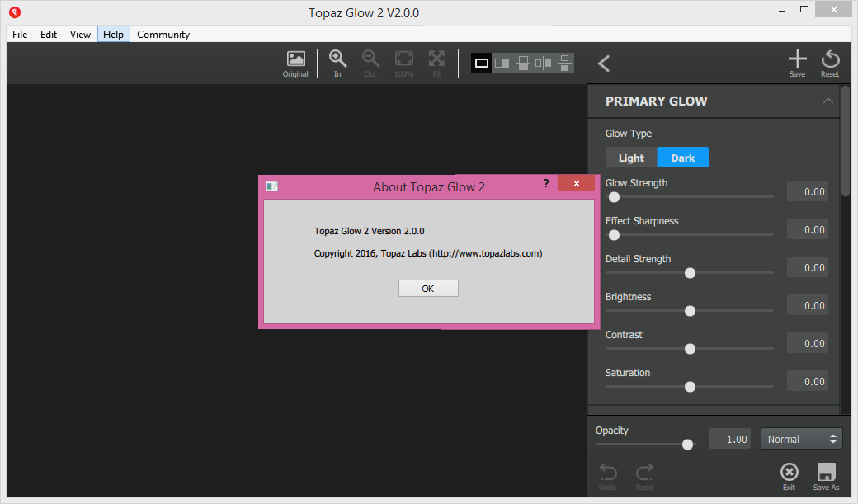
Task: Open the Normal blend mode dropdown
Action: tap(802, 439)
